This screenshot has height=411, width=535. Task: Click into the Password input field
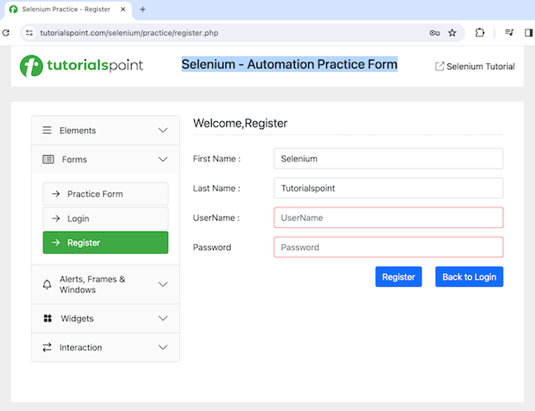[388, 247]
